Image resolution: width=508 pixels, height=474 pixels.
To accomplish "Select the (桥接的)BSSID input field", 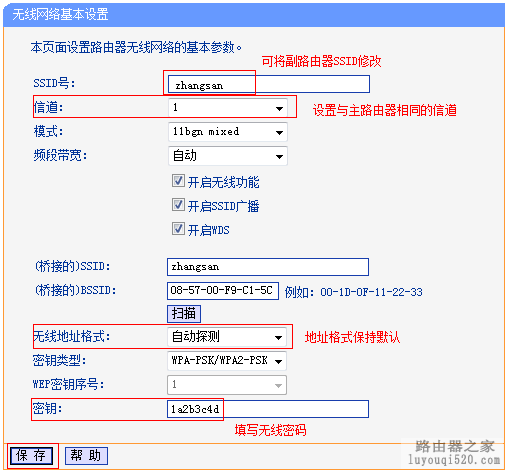I will tap(223, 291).
